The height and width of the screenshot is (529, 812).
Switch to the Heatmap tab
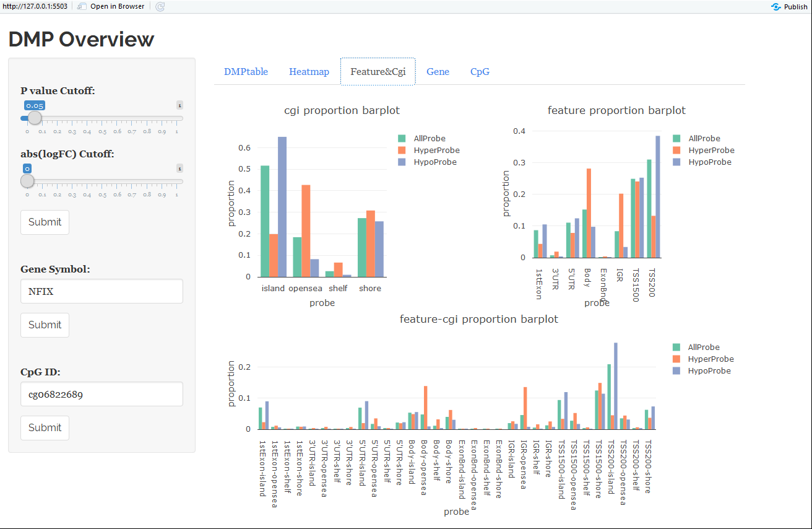[x=309, y=71]
